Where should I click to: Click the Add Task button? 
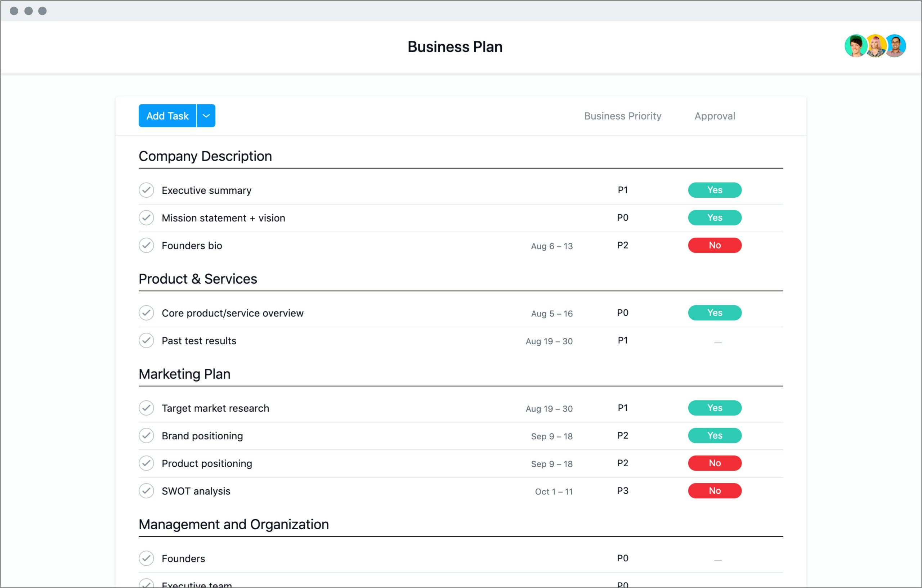pos(167,116)
